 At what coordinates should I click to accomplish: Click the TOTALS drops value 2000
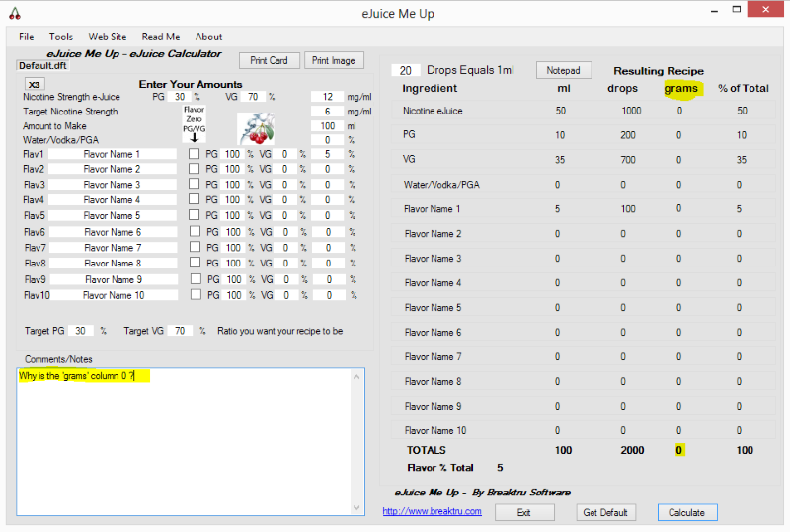coord(632,450)
